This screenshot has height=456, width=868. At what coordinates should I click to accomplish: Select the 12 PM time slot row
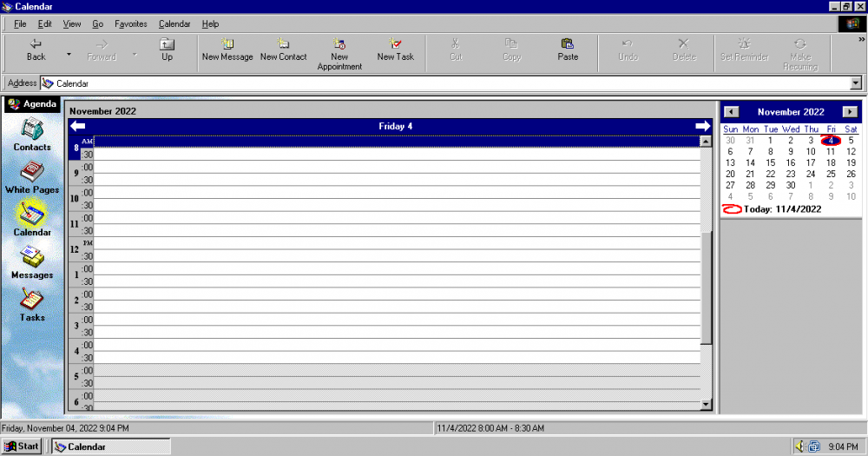(397, 243)
